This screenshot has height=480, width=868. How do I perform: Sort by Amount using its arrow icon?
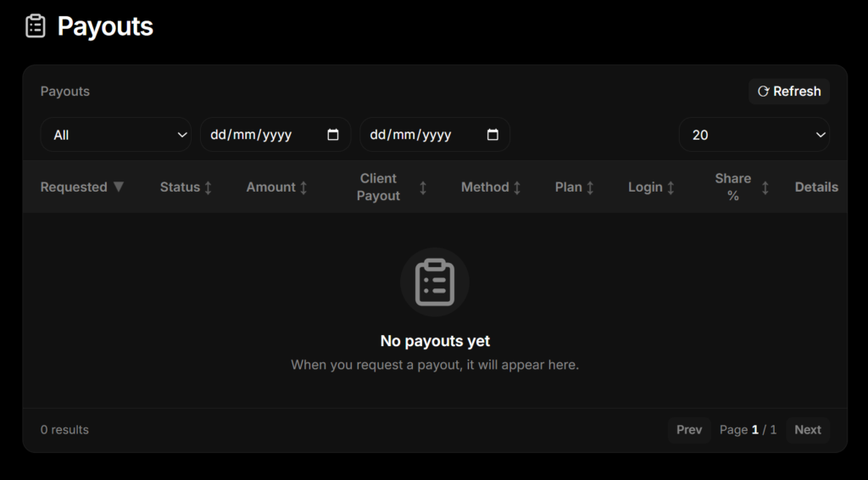pos(303,187)
